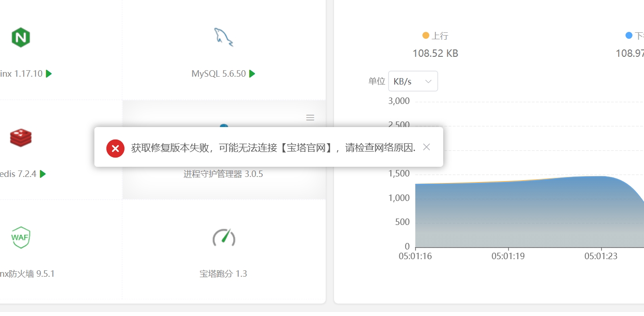Open the Nginx software icon
Screen dimensions: 644x316
click(21, 37)
